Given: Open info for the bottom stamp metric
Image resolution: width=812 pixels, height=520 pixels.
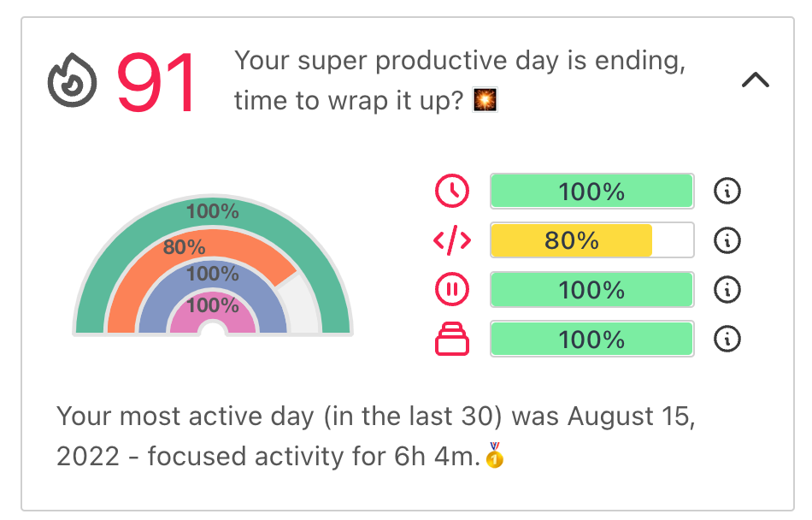Looking at the screenshot, I should 727,340.
